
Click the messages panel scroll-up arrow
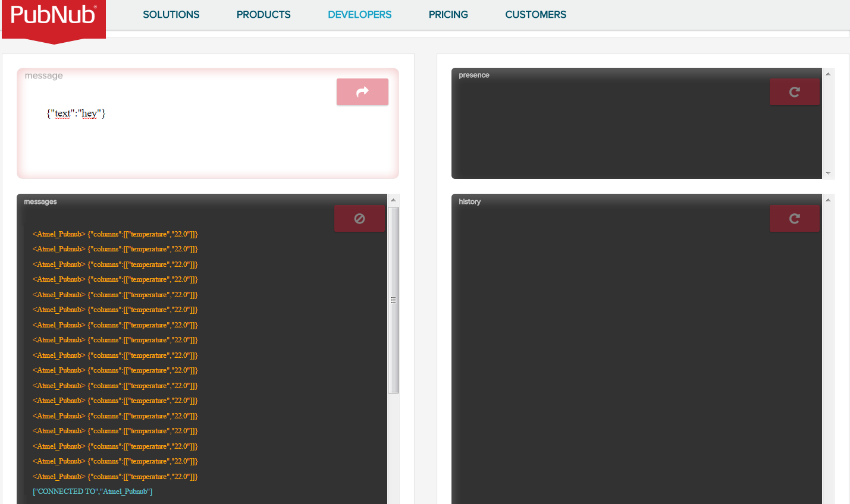coord(393,200)
